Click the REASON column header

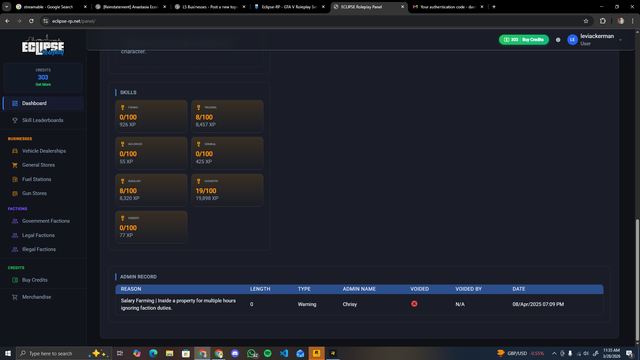click(131, 289)
